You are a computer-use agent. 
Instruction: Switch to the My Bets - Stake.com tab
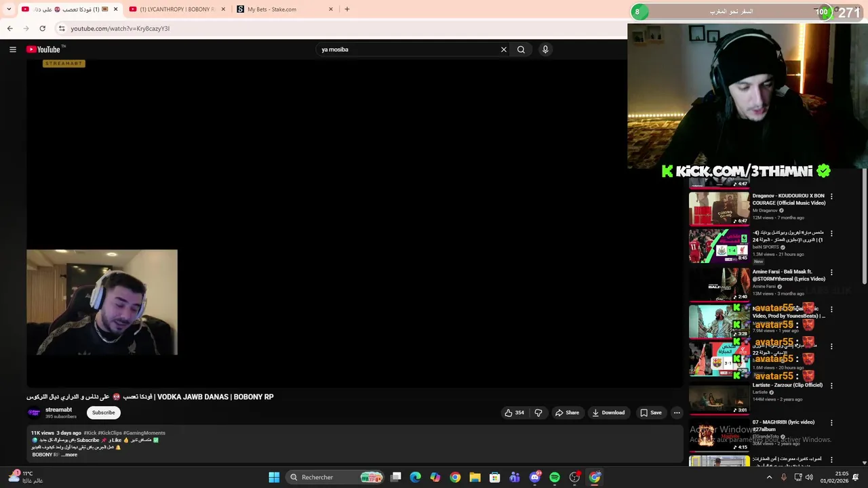pos(285,9)
